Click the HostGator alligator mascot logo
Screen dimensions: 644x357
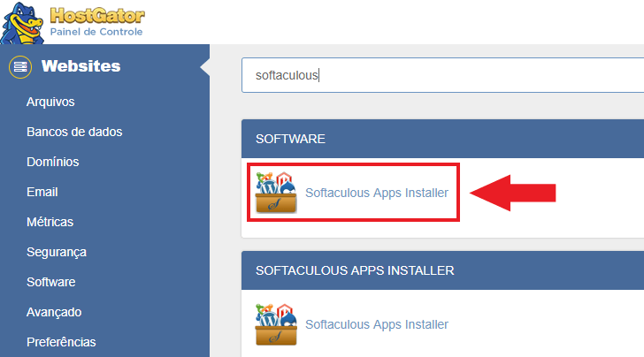(x=22, y=23)
